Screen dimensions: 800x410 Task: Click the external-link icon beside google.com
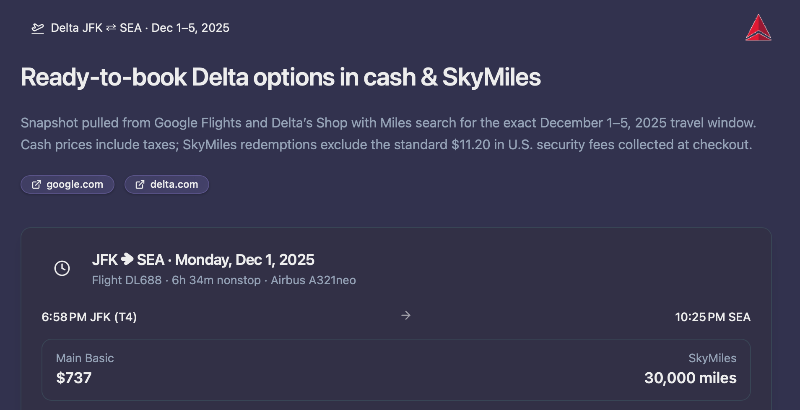click(37, 185)
